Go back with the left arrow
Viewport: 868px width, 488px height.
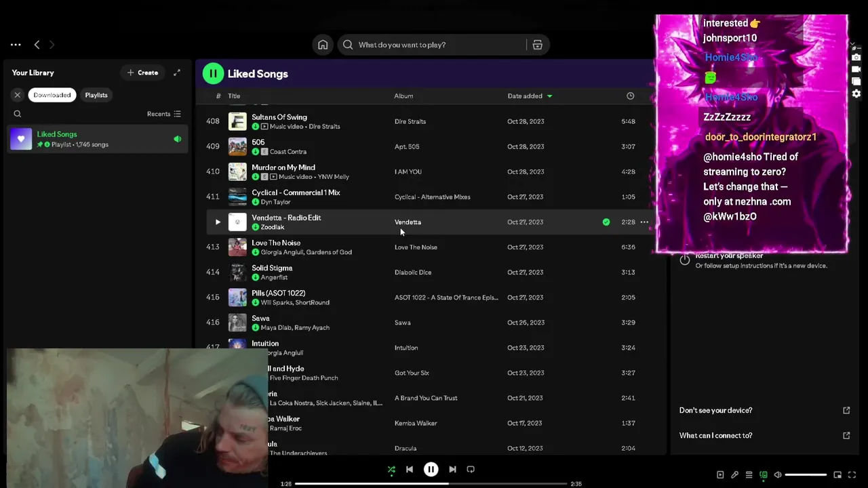point(37,45)
